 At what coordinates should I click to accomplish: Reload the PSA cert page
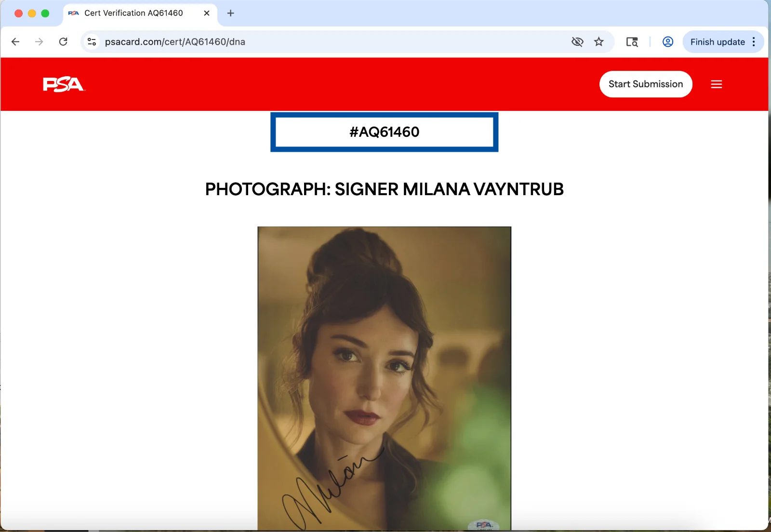(x=63, y=42)
